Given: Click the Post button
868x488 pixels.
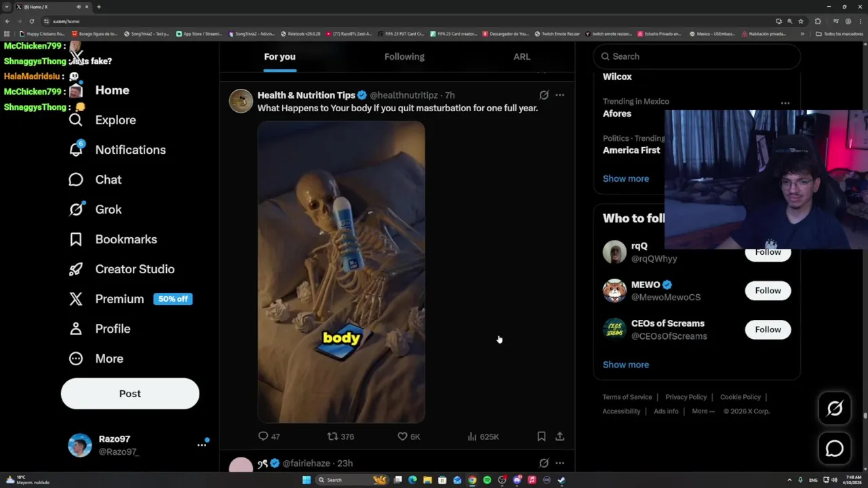Looking at the screenshot, I should pos(130,394).
